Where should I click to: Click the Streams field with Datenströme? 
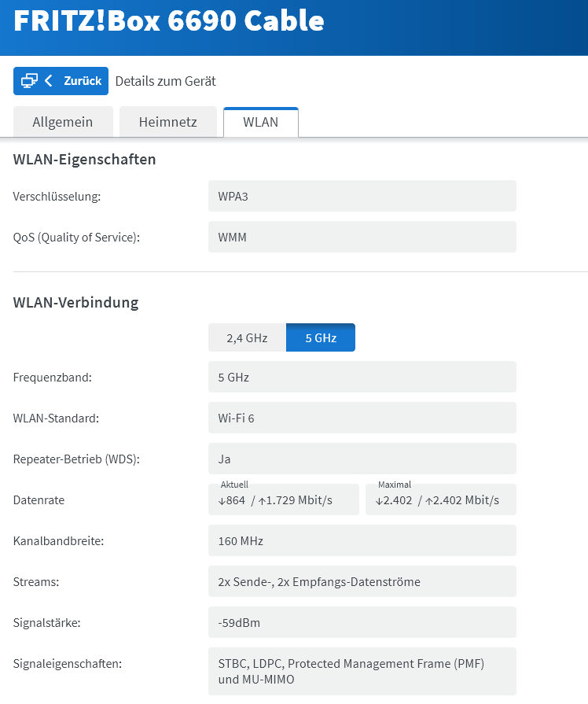tap(362, 581)
